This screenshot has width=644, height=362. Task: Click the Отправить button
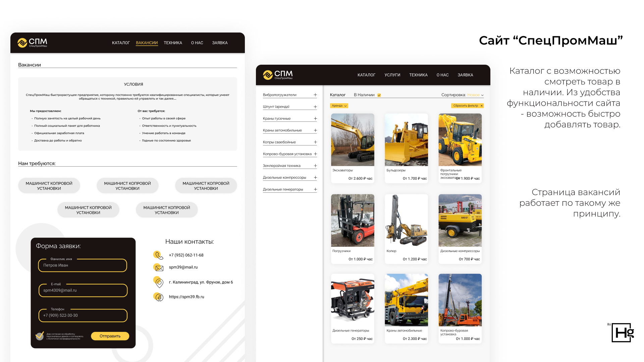(x=110, y=336)
